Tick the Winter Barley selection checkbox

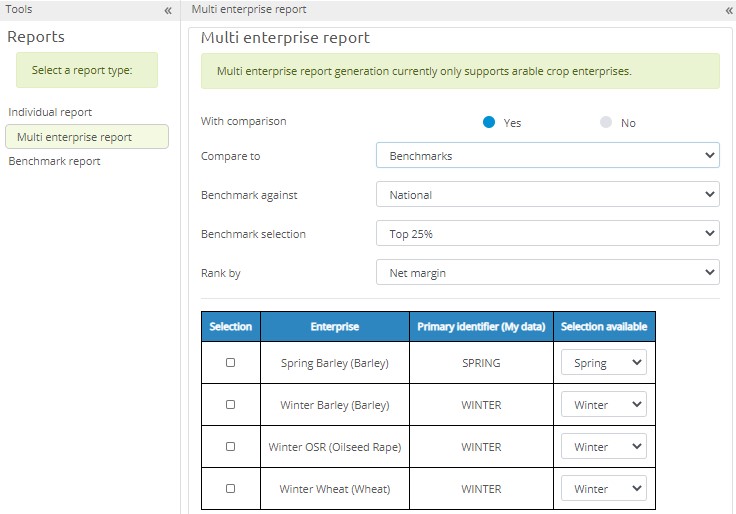pos(230,405)
